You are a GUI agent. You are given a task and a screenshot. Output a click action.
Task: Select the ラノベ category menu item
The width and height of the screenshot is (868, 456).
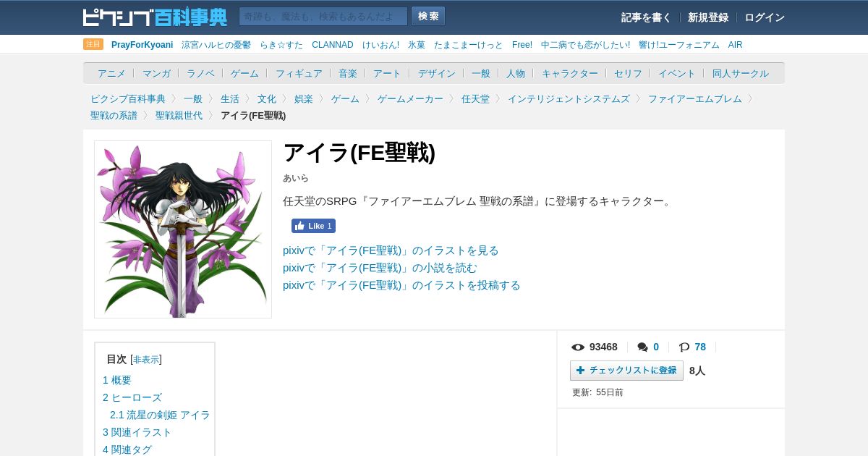(x=200, y=73)
